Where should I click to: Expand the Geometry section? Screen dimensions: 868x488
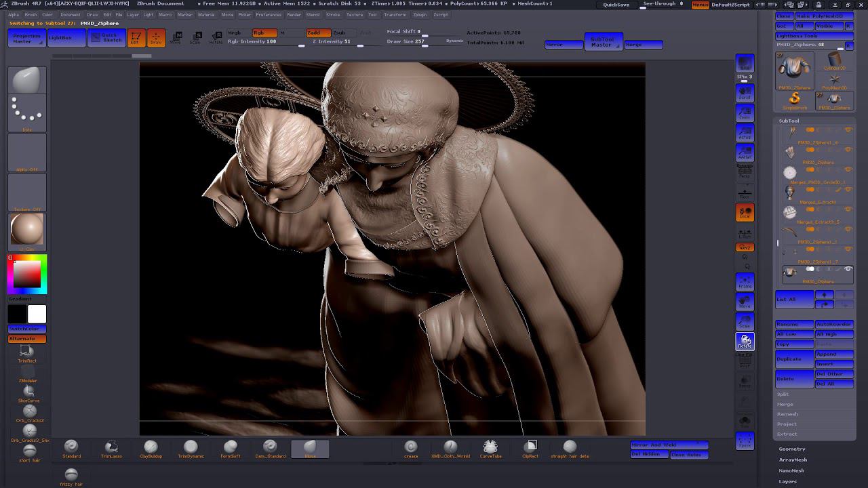(792, 449)
